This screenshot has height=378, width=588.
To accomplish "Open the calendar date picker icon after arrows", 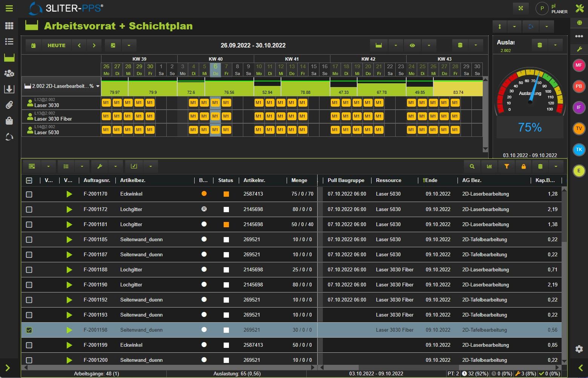I will pyautogui.click(x=113, y=45).
